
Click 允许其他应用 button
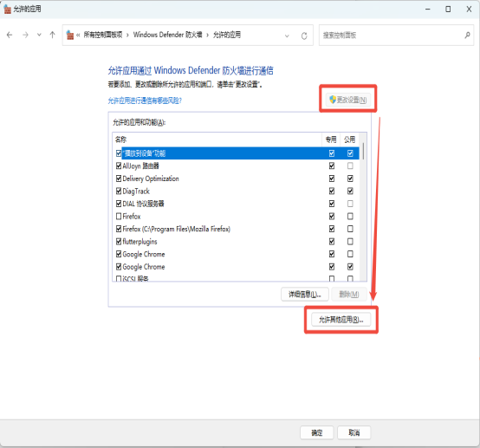tap(341, 320)
